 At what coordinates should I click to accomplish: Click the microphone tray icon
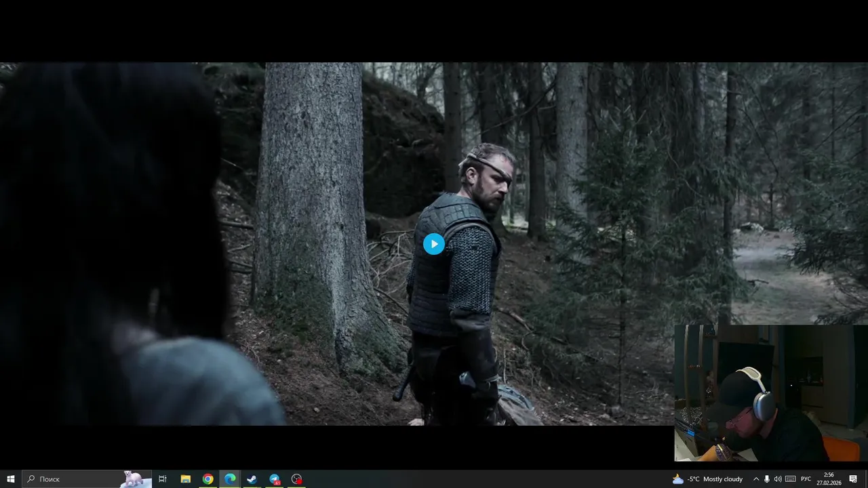[767, 479]
